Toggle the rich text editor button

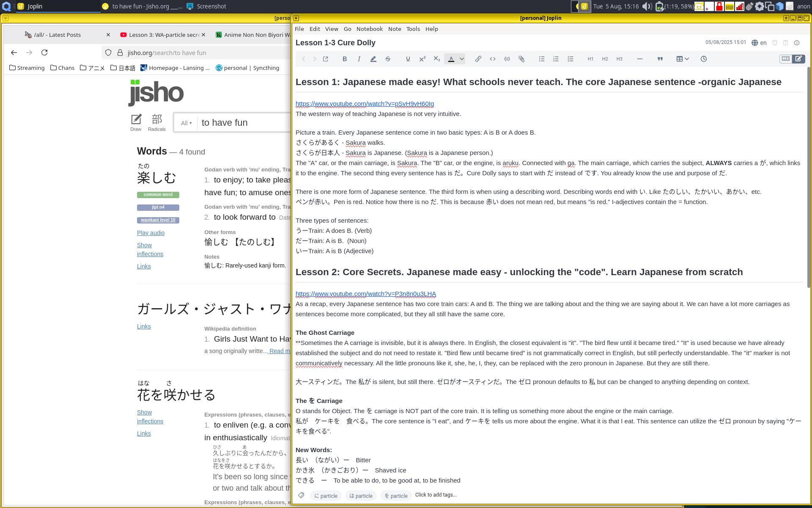798,59
